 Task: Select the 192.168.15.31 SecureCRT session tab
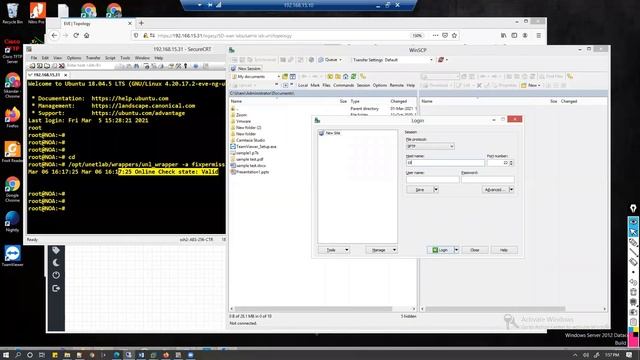pyautogui.click(x=47, y=75)
